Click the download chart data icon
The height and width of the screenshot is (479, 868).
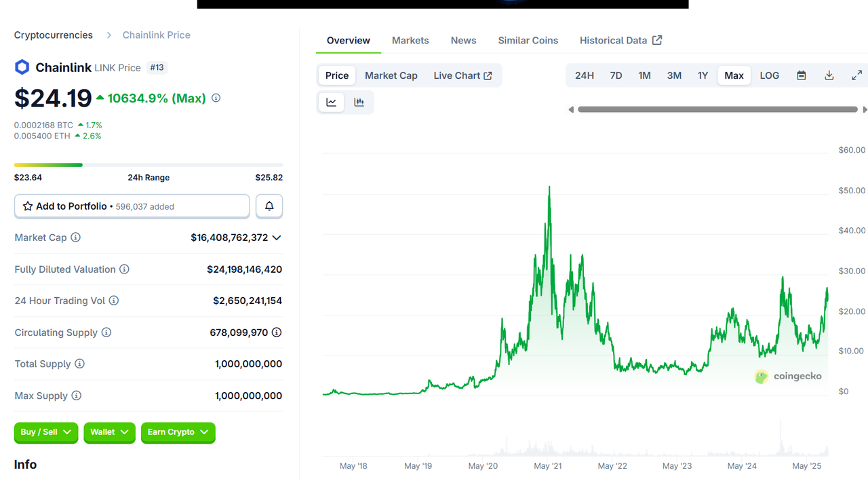pyautogui.click(x=829, y=75)
